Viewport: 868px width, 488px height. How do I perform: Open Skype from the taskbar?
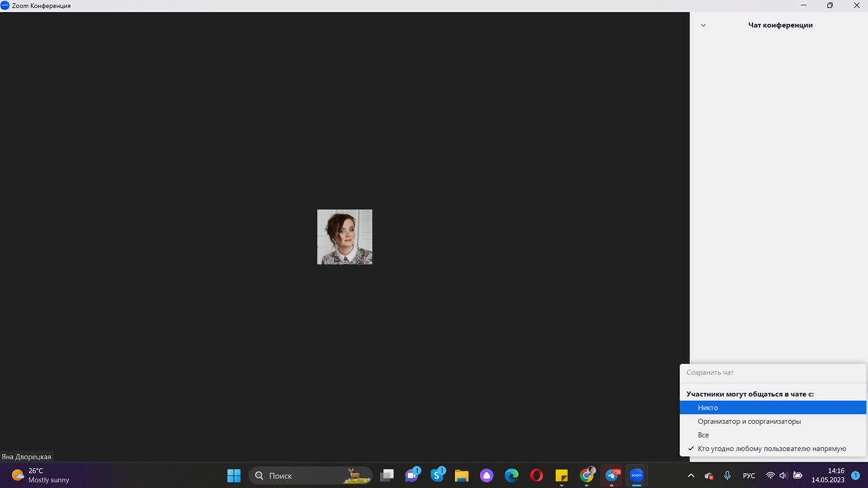click(437, 476)
